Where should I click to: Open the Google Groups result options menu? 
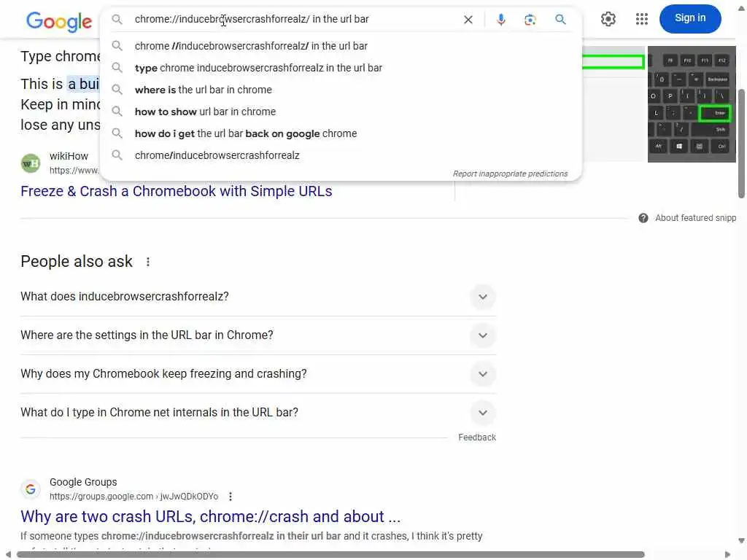[231, 497]
